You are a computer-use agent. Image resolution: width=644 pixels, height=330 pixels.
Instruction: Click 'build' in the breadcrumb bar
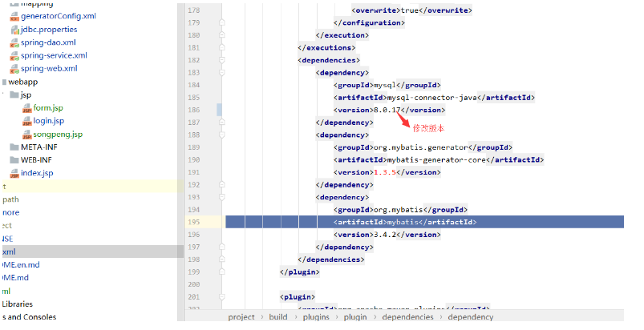278,317
